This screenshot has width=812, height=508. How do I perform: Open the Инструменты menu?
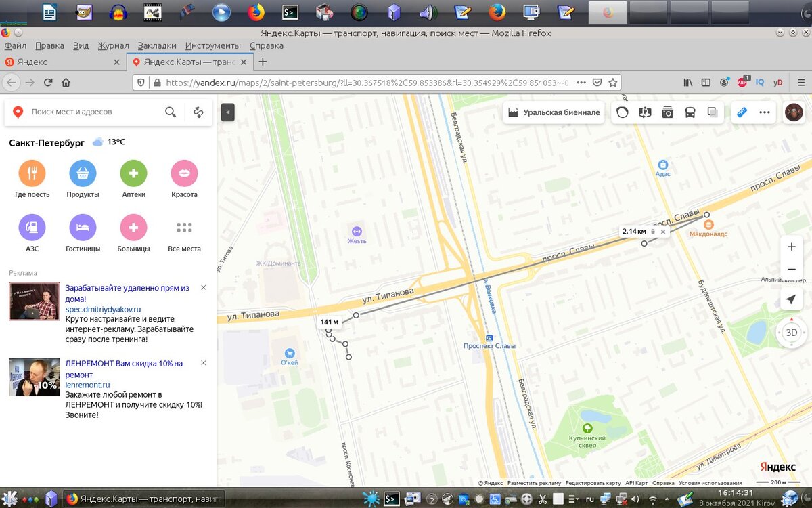point(213,45)
